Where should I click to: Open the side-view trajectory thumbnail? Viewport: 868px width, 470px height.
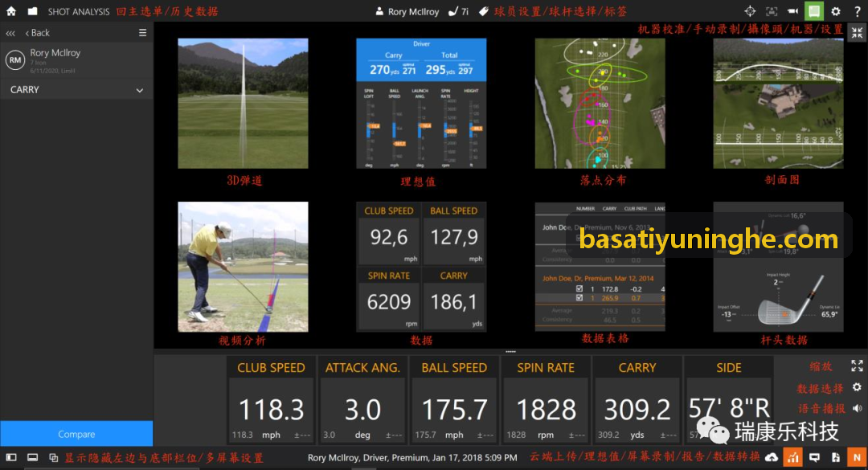click(x=778, y=103)
